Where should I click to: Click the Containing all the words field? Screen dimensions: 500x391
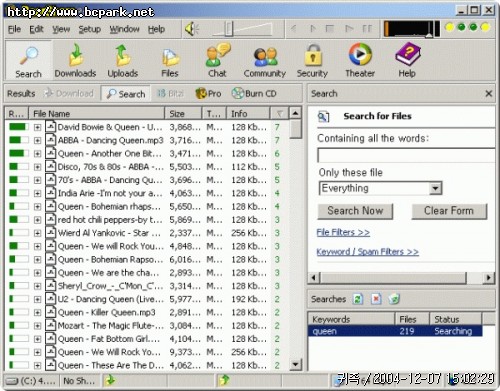pos(406,156)
